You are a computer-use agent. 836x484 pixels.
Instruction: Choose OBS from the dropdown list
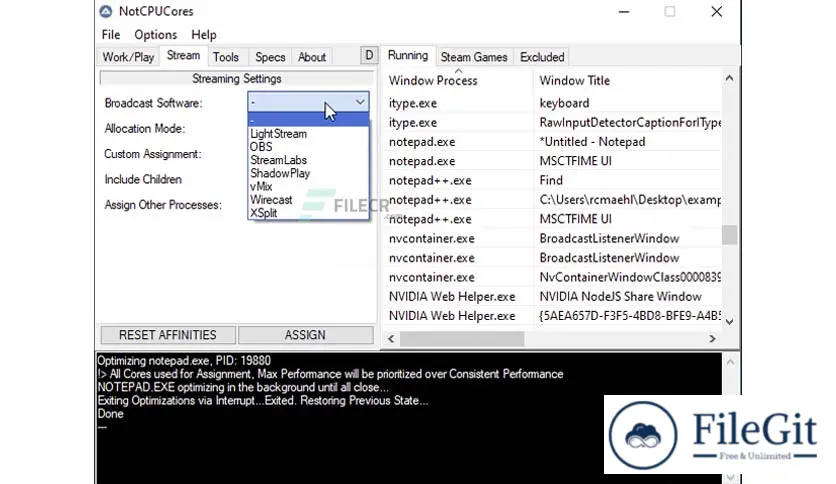click(x=308, y=147)
